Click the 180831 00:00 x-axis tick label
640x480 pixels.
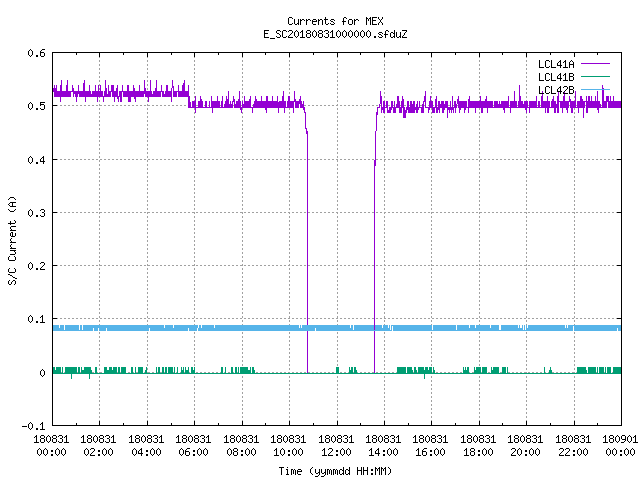pyautogui.click(x=51, y=446)
